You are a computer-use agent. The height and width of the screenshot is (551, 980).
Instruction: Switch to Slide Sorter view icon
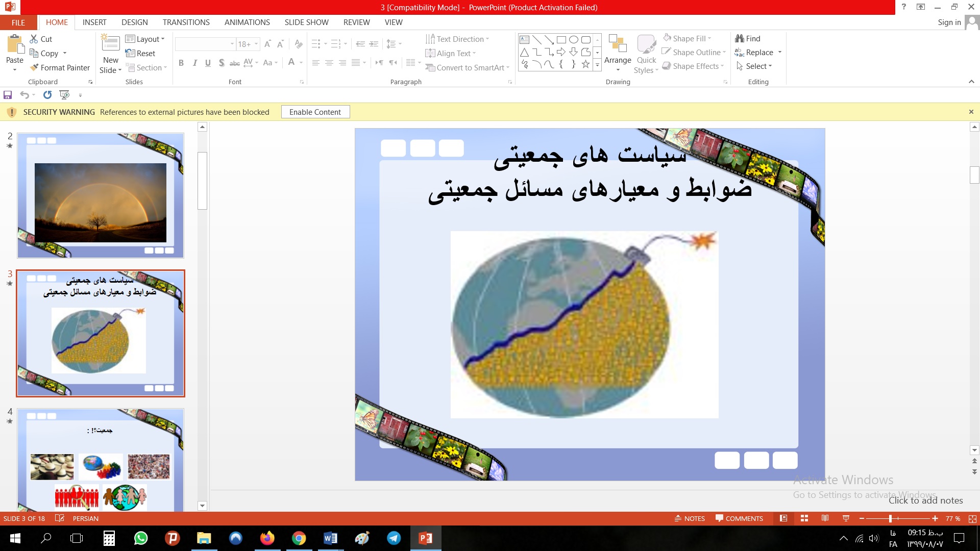(804, 518)
